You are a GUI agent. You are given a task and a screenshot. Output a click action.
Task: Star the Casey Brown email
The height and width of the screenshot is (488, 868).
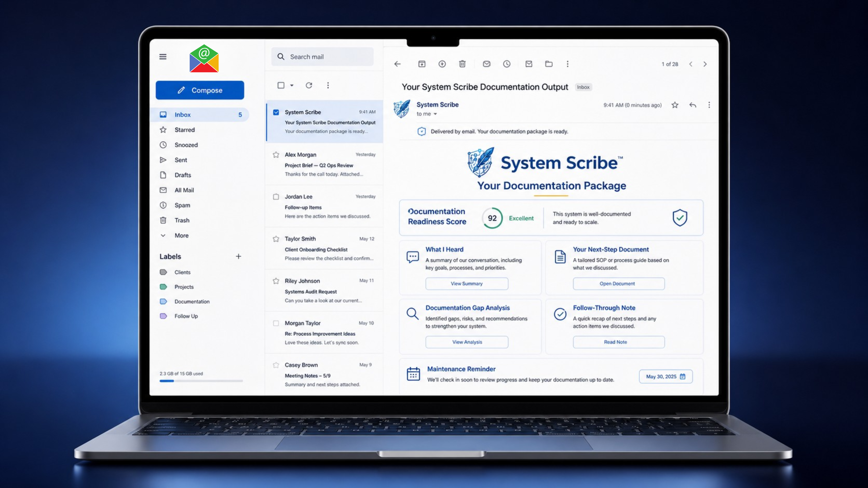point(276,365)
